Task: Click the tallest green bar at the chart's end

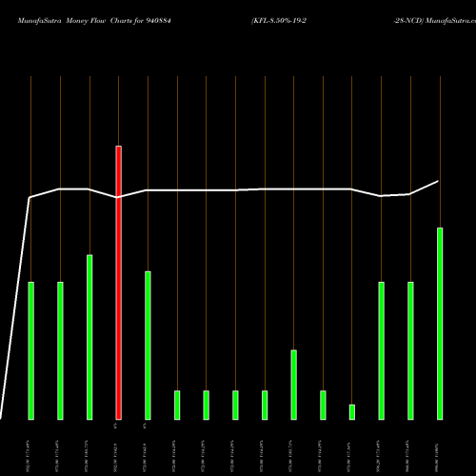Action: coord(440,324)
